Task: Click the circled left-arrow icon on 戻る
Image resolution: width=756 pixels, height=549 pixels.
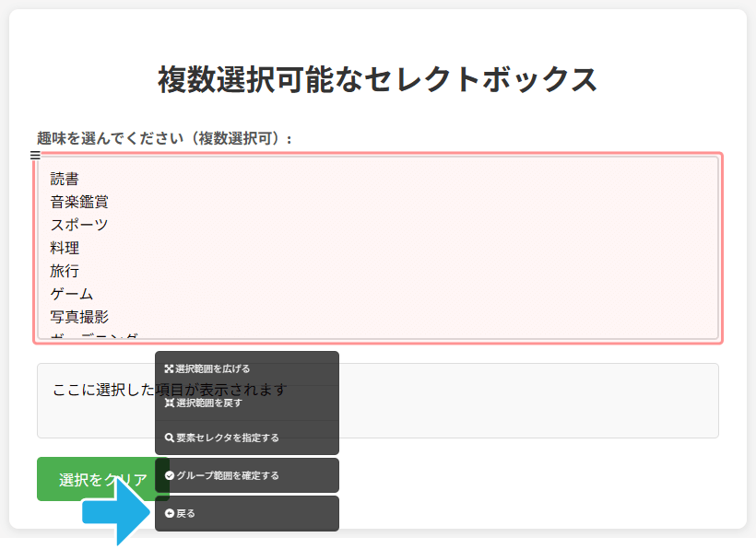Action: (169, 512)
